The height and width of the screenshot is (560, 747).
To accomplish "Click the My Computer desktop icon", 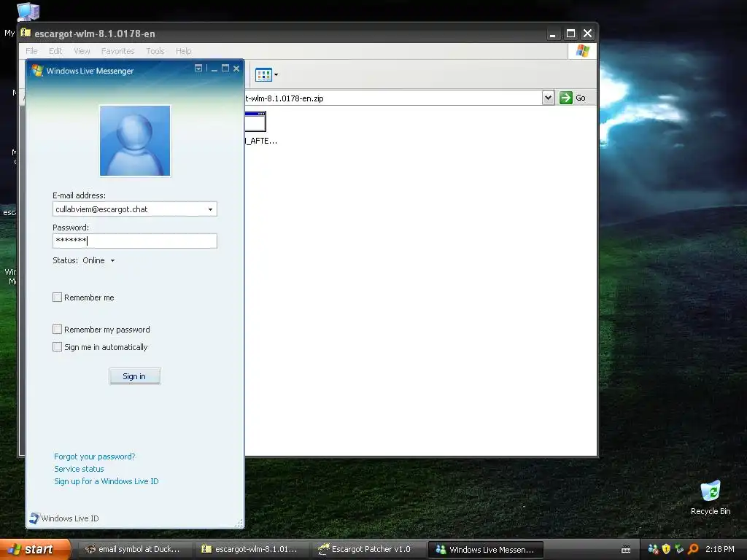I will click(27, 11).
